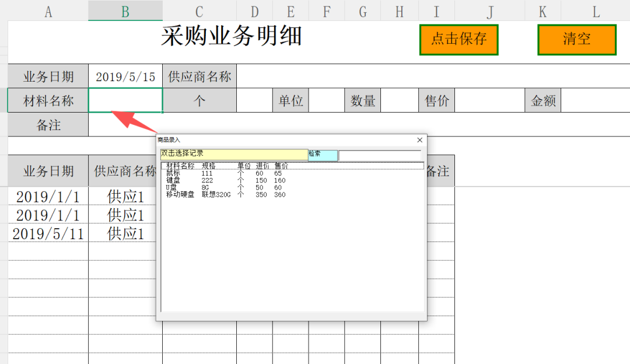Click the 点击保存 save button

(x=459, y=40)
